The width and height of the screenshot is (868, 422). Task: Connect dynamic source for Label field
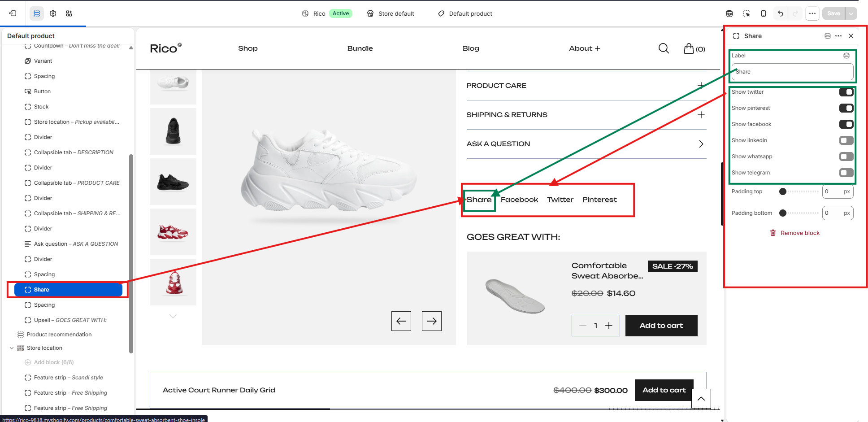pyautogui.click(x=846, y=56)
